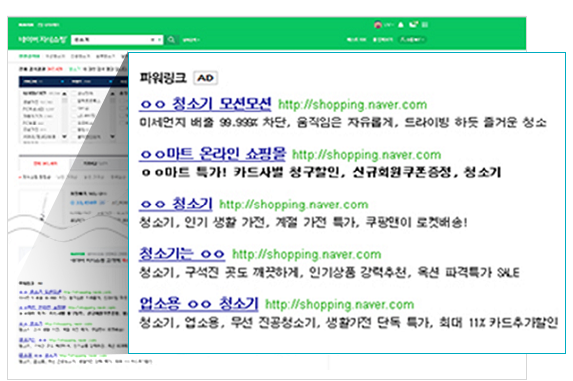Open ad link '청소기는 ㅇㅇ'
Image resolution: width=573 pixels, height=381 pixels.
(182, 254)
